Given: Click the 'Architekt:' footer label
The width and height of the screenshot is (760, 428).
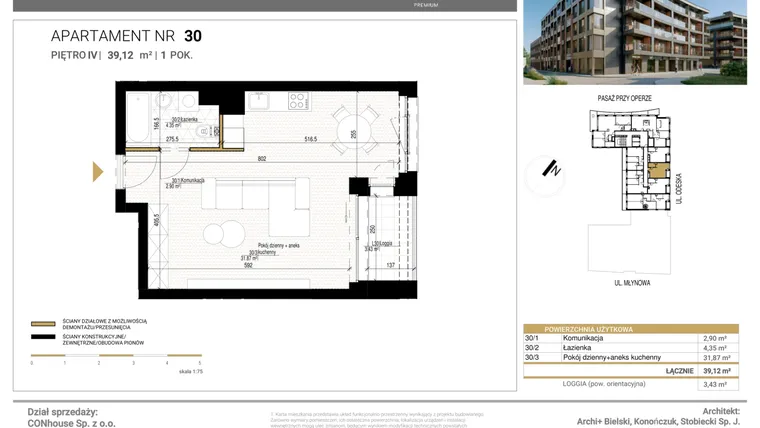Looking at the screenshot, I should (x=721, y=411).
